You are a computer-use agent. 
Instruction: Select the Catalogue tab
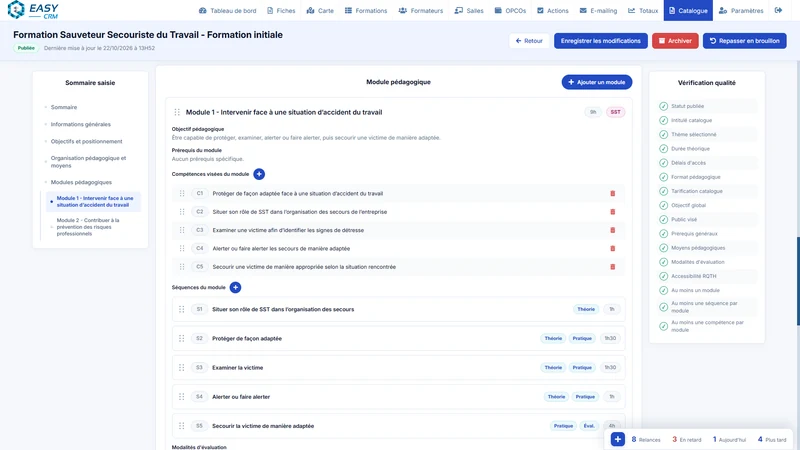click(x=688, y=10)
